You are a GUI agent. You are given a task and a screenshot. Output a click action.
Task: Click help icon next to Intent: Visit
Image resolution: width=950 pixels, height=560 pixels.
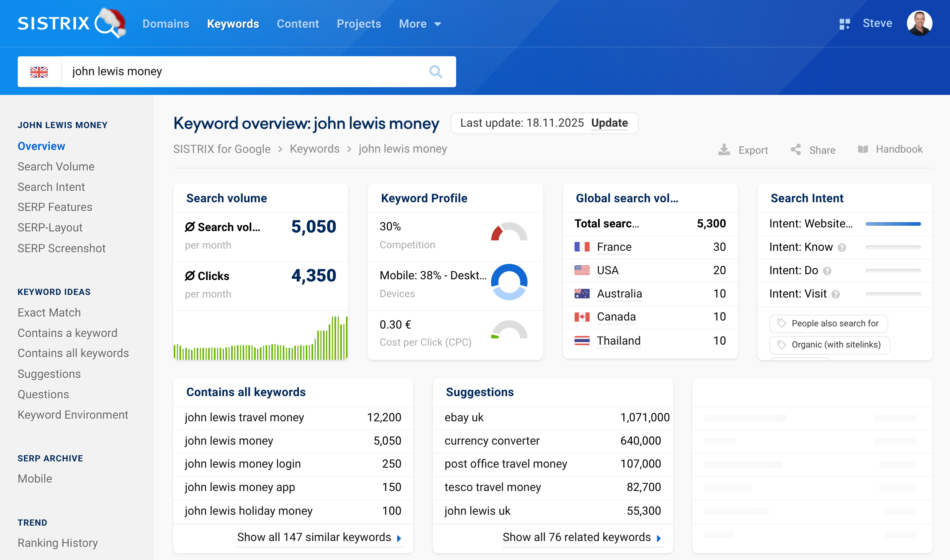[836, 294]
